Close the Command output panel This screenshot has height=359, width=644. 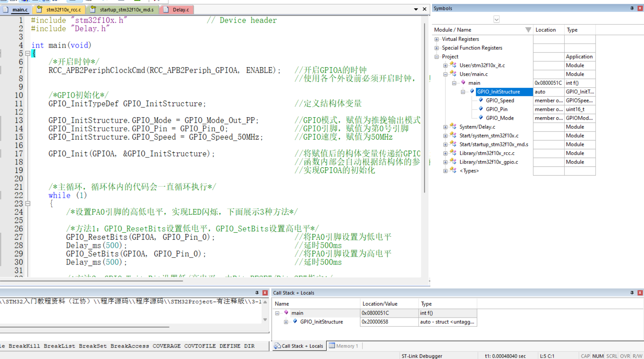[x=265, y=293]
